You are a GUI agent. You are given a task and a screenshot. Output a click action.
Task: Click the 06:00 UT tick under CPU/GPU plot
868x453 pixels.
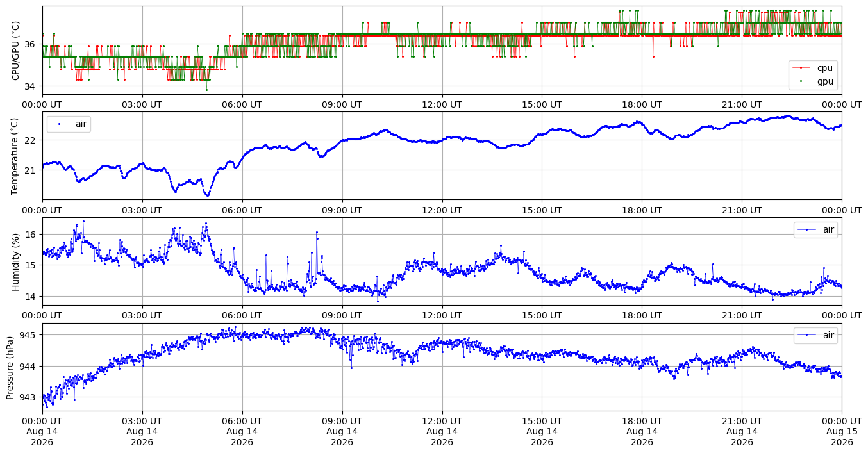click(242, 104)
